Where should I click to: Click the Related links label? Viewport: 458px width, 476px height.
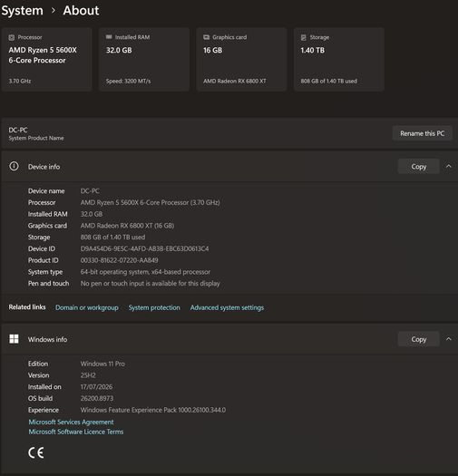tap(27, 307)
